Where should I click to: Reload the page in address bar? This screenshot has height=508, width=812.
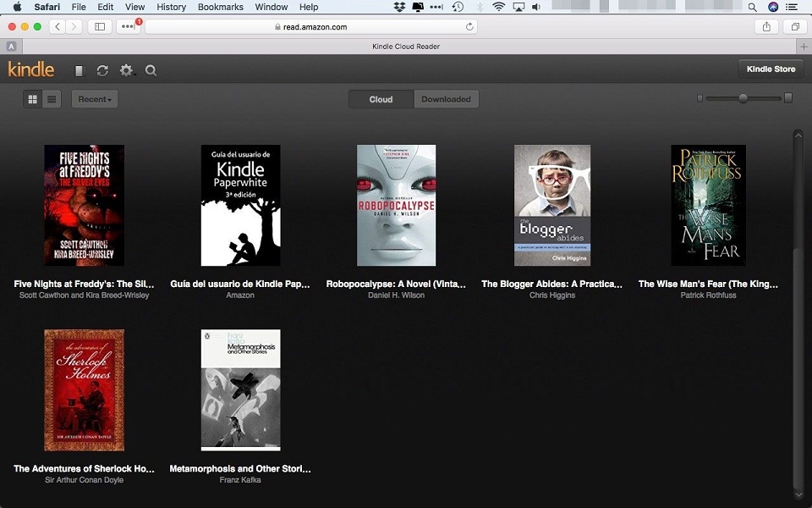[469, 27]
